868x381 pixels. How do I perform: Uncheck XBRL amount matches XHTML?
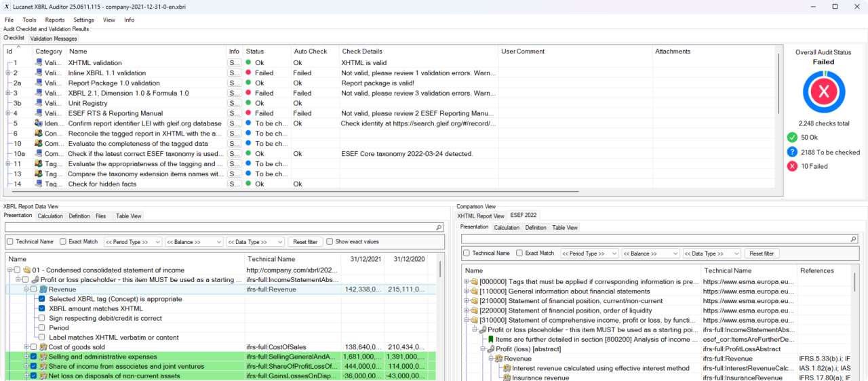coord(42,308)
